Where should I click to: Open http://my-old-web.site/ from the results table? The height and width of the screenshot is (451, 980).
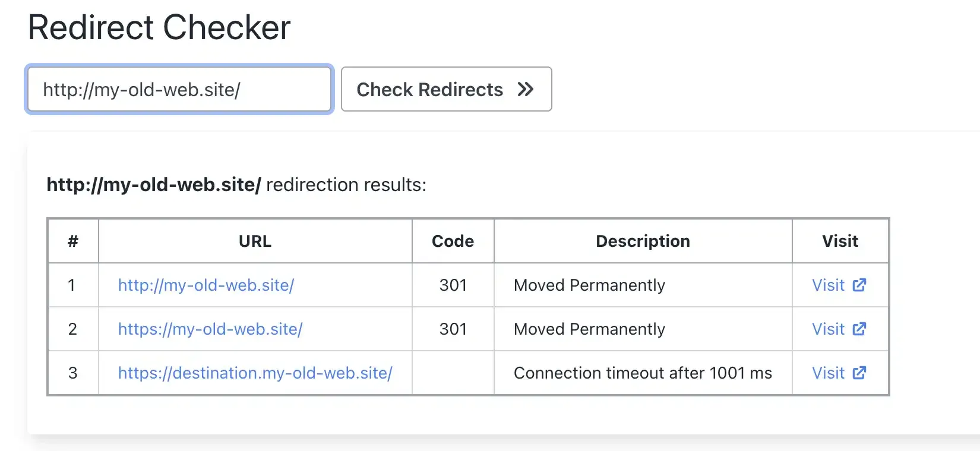pyautogui.click(x=206, y=285)
